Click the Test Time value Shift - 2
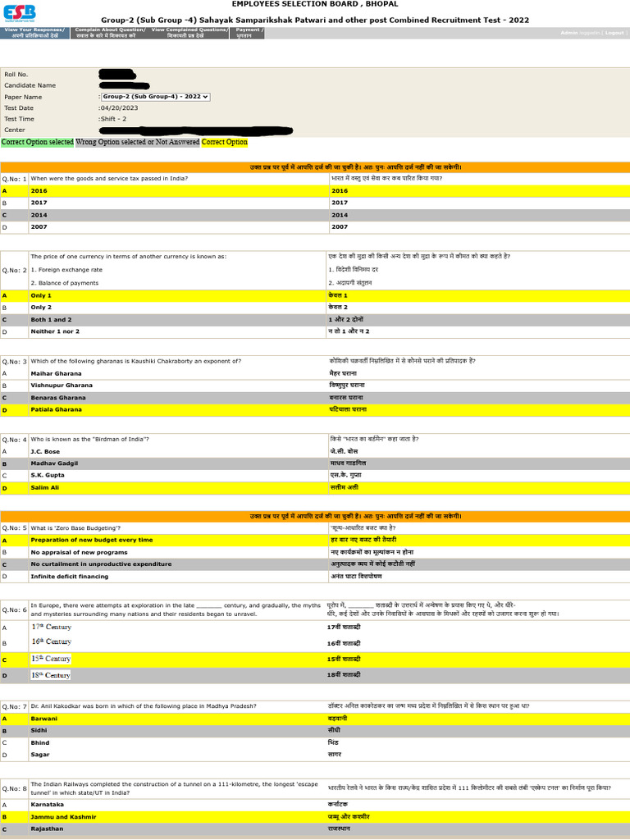630x840 pixels. 113,119
